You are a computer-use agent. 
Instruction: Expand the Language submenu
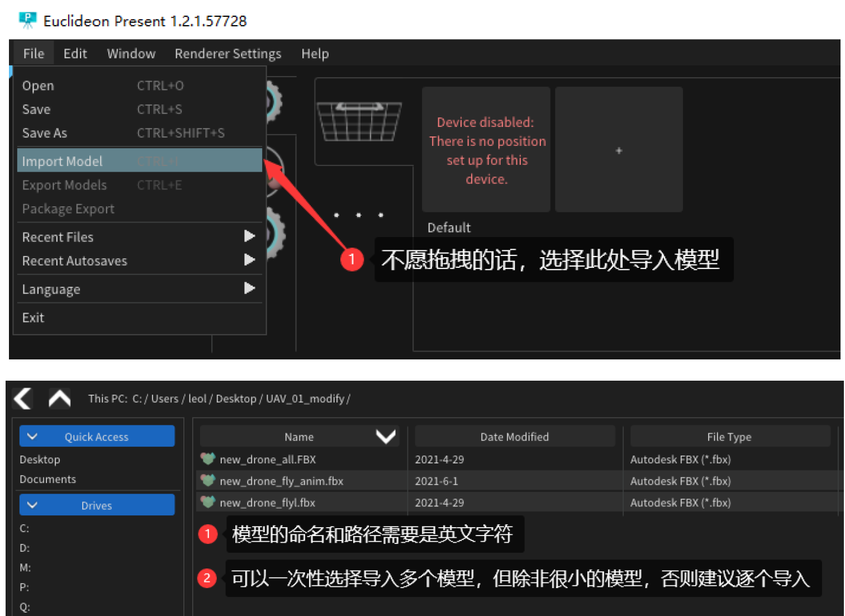click(140, 289)
